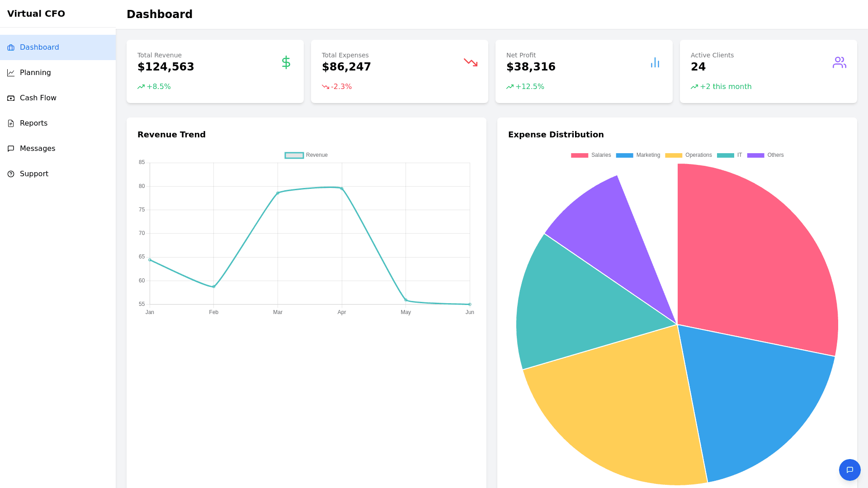The width and height of the screenshot is (868, 488).
Task: Click the April data point on Revenue chart
Action: 342,188
